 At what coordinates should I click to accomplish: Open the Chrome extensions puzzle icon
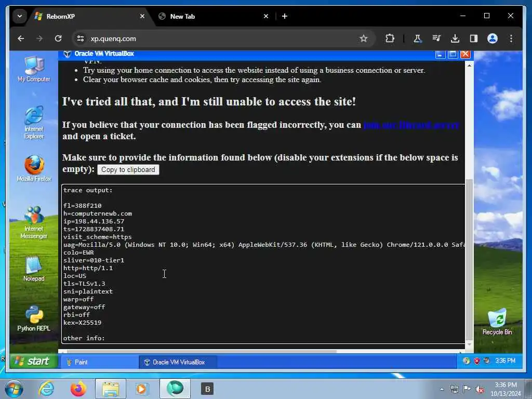tap(390, 38)
